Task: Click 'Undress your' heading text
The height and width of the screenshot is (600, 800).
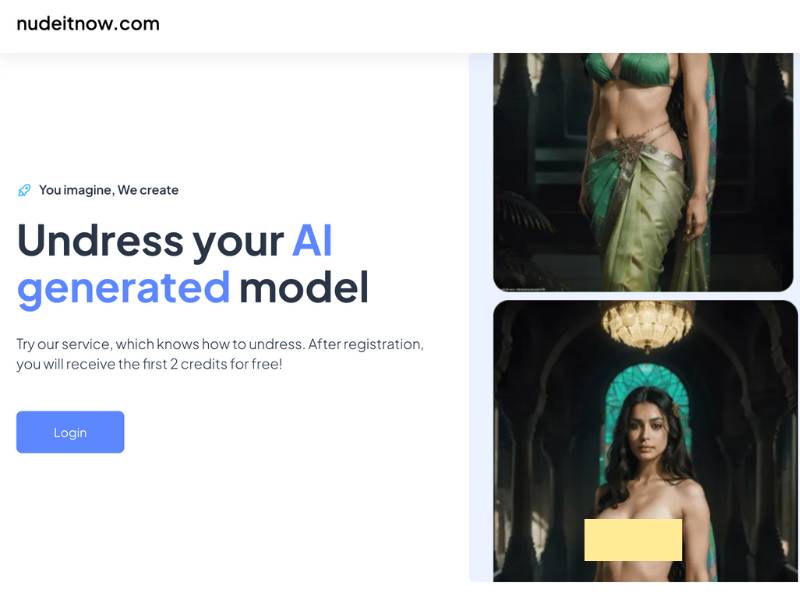Action: [151, 241]
